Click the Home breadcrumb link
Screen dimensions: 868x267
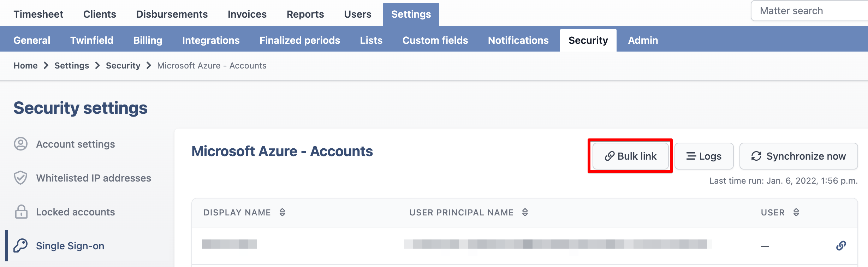click(x=25, y=66)
